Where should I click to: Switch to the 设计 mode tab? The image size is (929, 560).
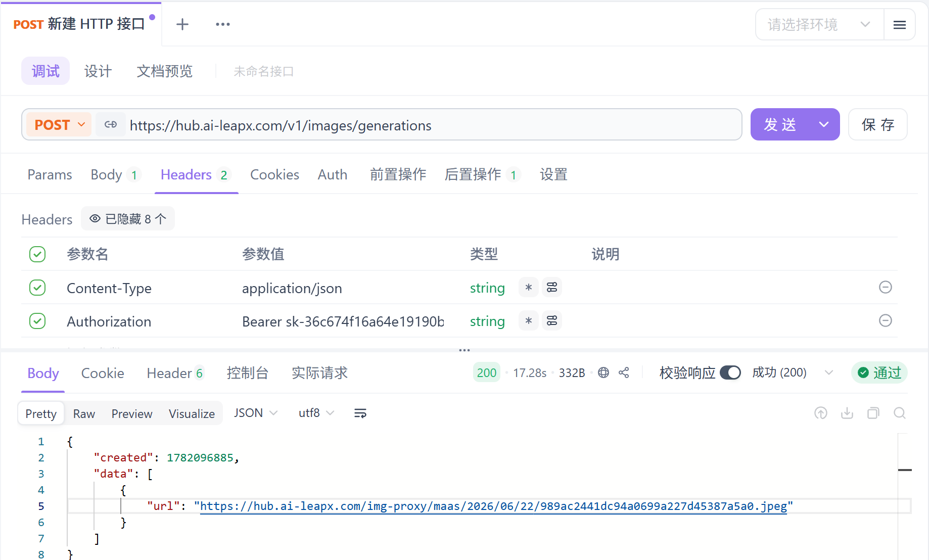[98, 71]
